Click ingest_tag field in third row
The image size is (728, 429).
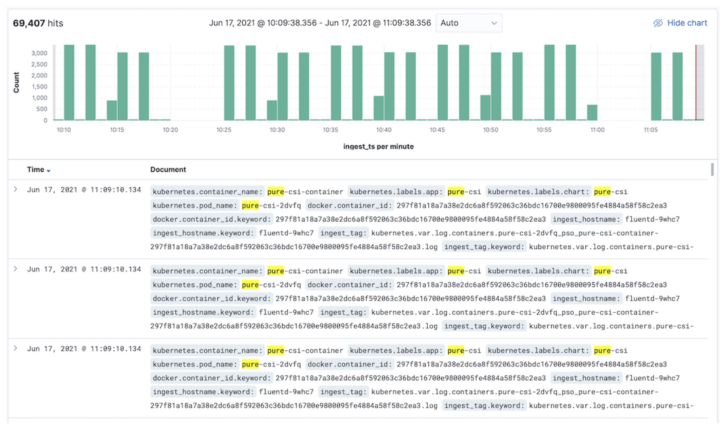[x=343, y=392]
